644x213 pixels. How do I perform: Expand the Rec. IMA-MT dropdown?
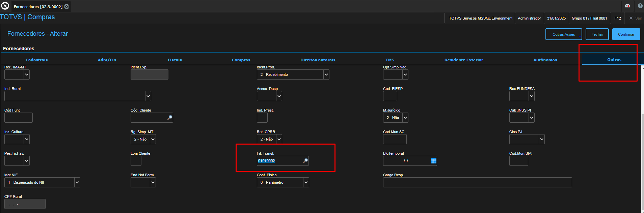point(27,74)
